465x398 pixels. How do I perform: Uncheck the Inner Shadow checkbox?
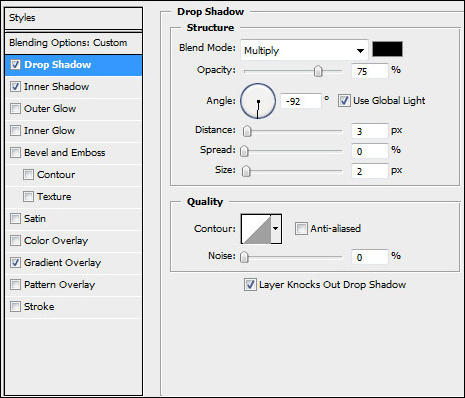click(15, 87)
